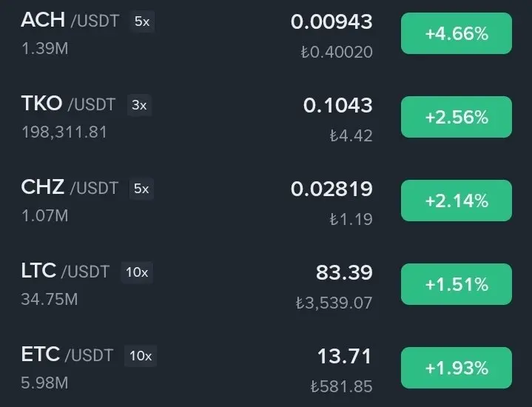Click the ACH price 0.00943

[331, 21]
